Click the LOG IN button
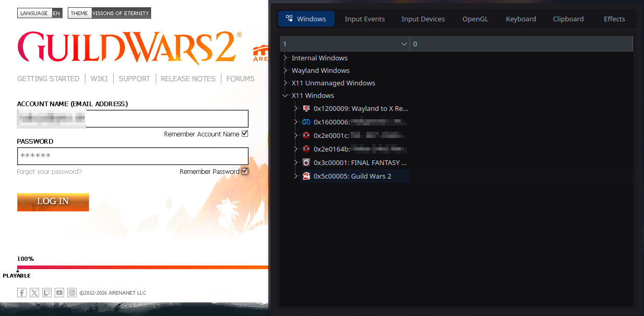Viewport: 644px width, 316px height. (x=53, y=202)
